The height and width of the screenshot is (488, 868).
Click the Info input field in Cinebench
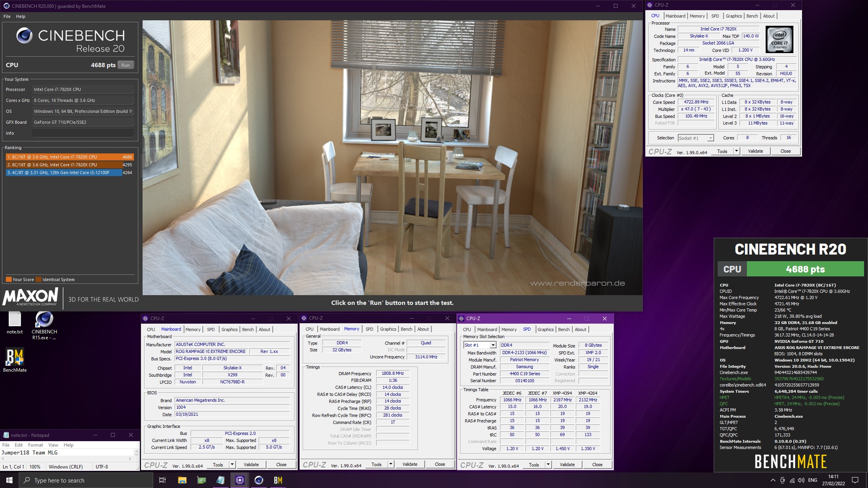83,133
